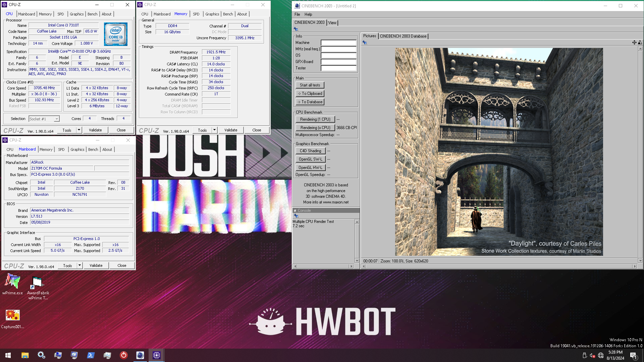Click the pin icon under the Console header
Viewport: 644px width, 362px height.
pyautogui.click(x=296, y=216)
